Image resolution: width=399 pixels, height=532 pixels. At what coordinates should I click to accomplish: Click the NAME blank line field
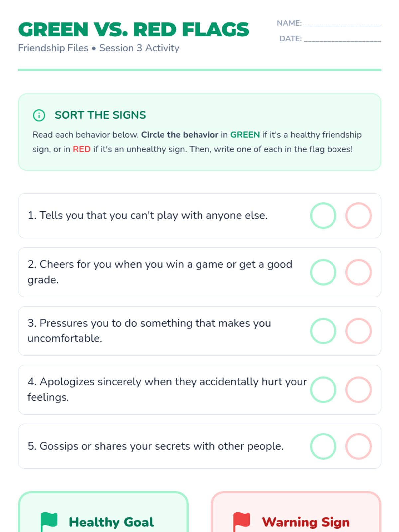[342, 23]
